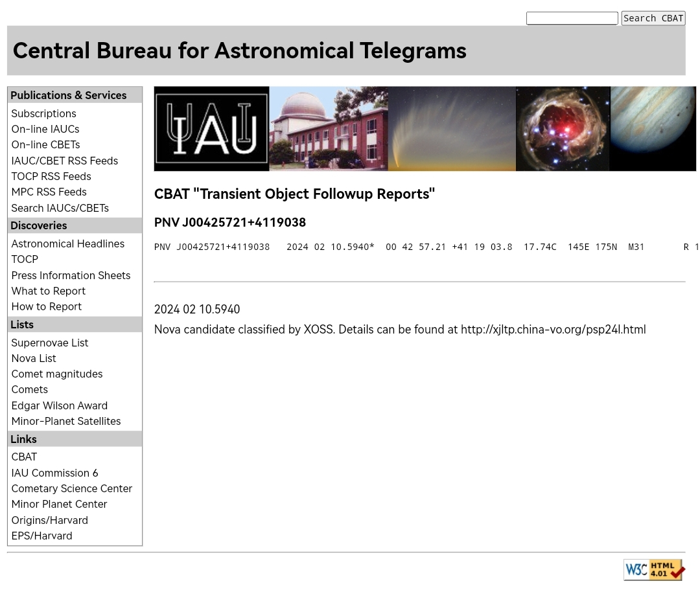Click the Lists section header

click(x=75, y=324)
